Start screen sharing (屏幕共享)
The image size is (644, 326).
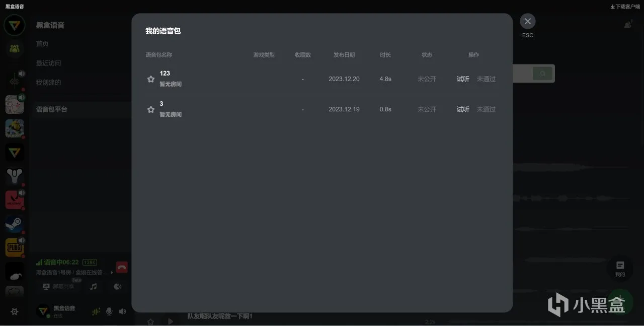(x=58, y=287)
